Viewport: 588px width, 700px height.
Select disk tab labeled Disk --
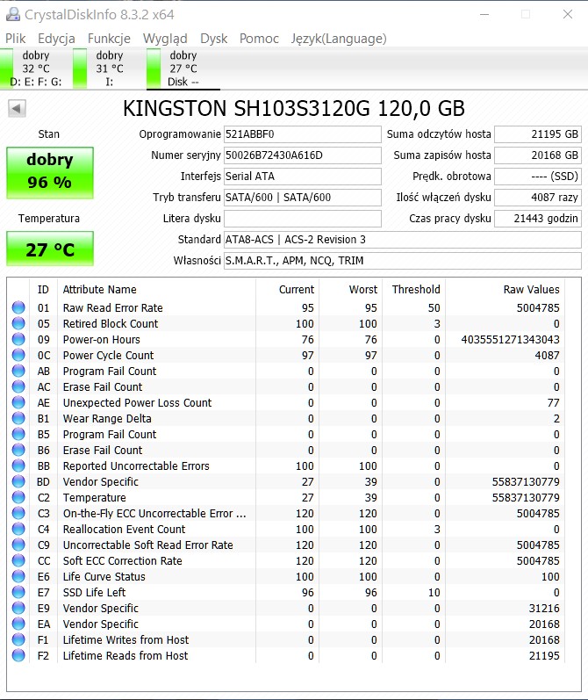click(x=183, y=69)
